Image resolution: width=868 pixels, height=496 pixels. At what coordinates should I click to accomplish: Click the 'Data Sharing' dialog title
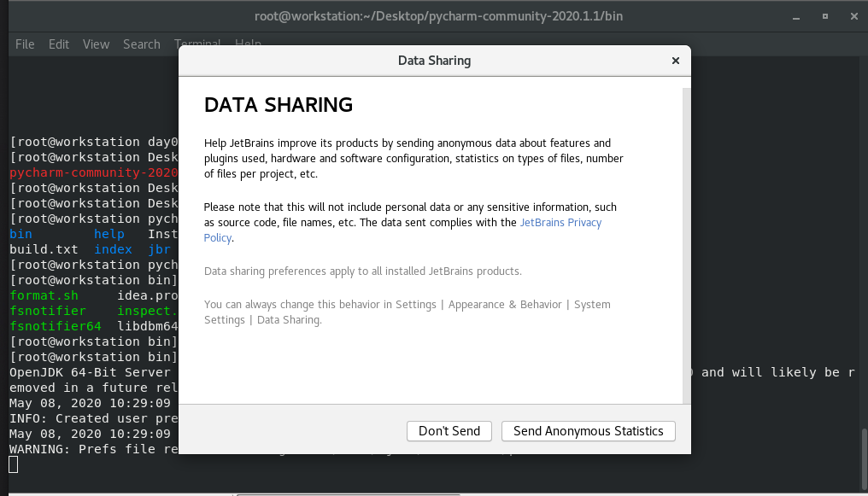435,61
